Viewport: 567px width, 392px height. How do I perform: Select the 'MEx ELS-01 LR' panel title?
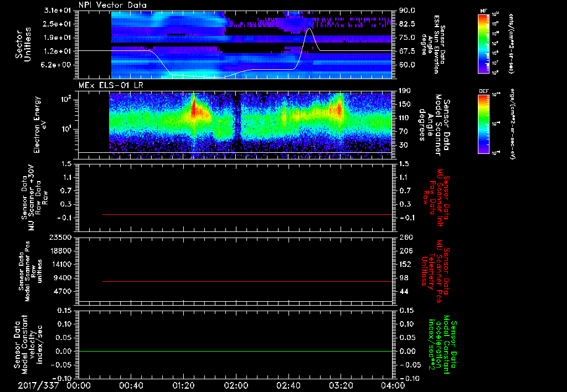(x=111, y=85)
